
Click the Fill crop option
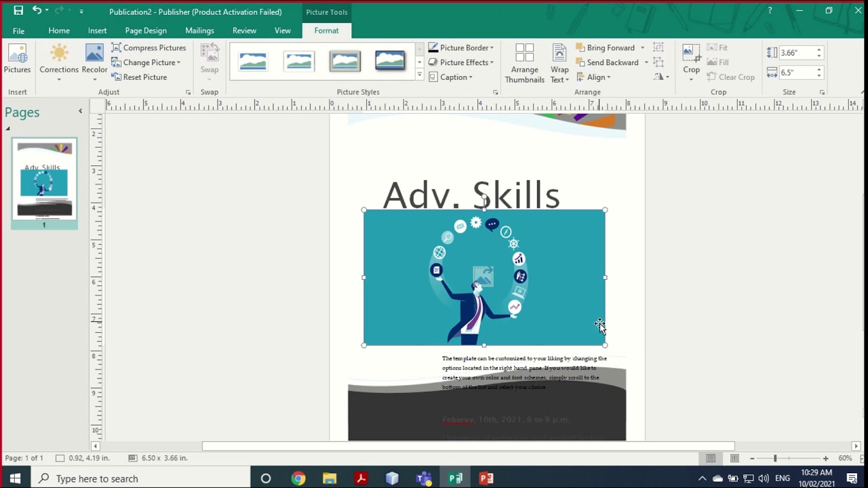[x=717, y=62]
